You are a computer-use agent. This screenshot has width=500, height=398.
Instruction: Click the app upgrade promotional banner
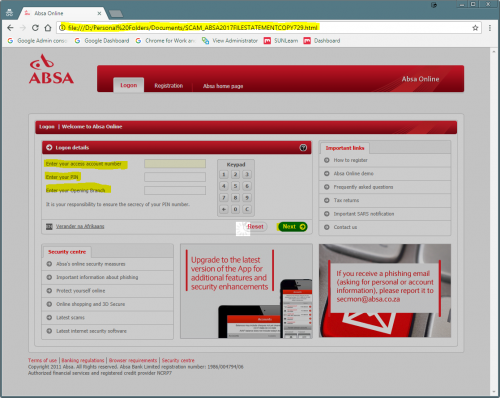pyautogui.click(x=246, y=291)
